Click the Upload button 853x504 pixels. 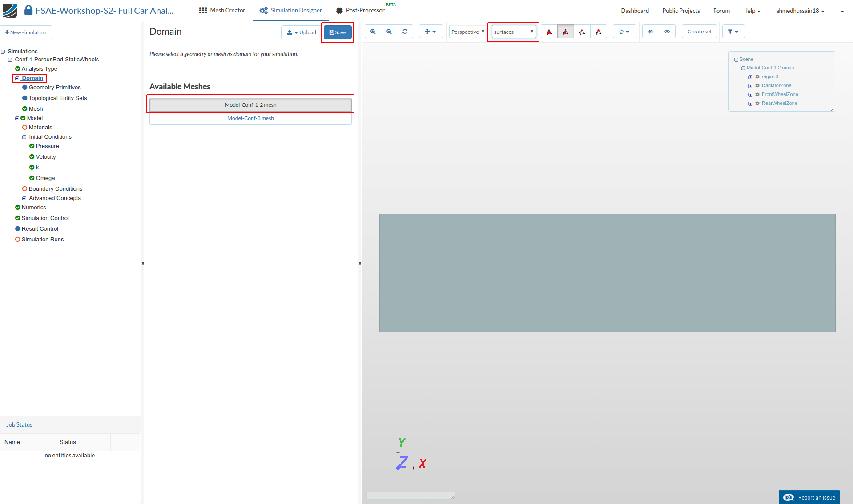coord(302,32)
